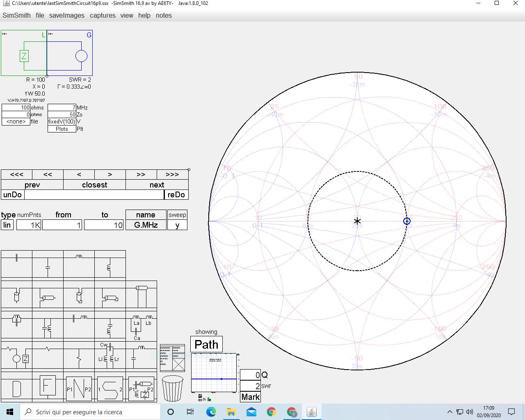Viewport: 525px width, 420px height.
Task: Add the F block component
Action: pos(48,388)
